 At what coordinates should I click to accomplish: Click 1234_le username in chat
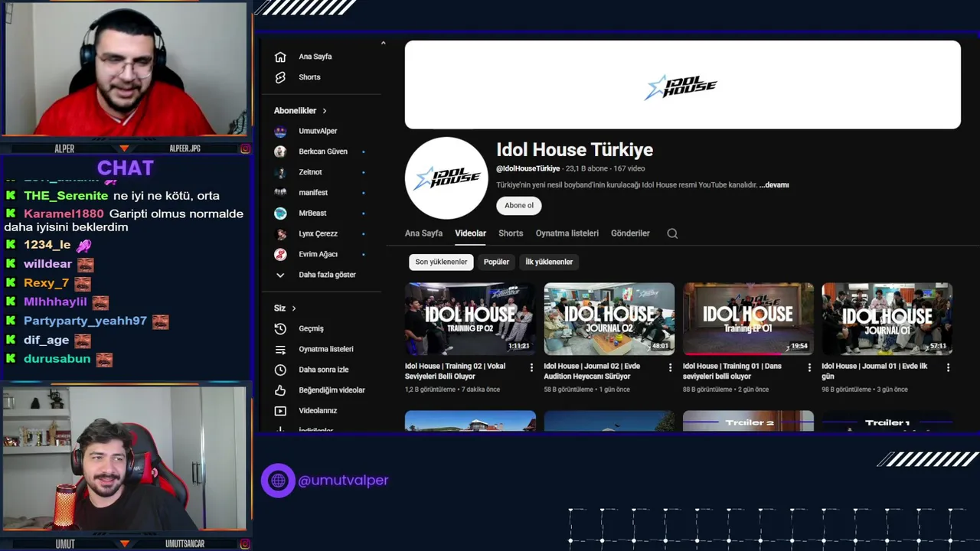coord(47,245)
